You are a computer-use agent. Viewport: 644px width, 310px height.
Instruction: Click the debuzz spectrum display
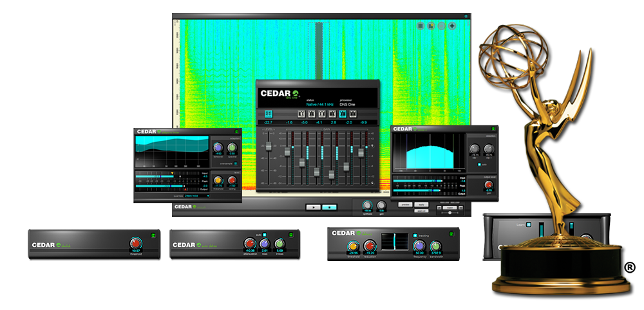395,242
